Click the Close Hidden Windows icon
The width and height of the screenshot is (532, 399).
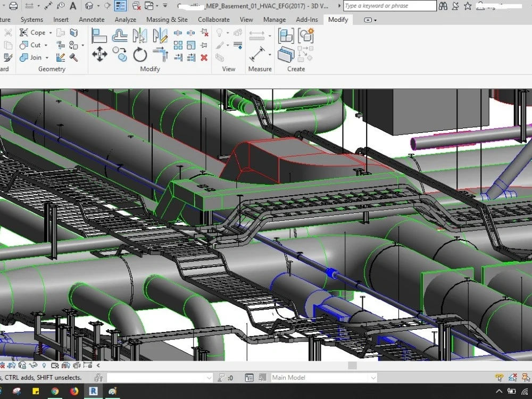coord(136,6)
